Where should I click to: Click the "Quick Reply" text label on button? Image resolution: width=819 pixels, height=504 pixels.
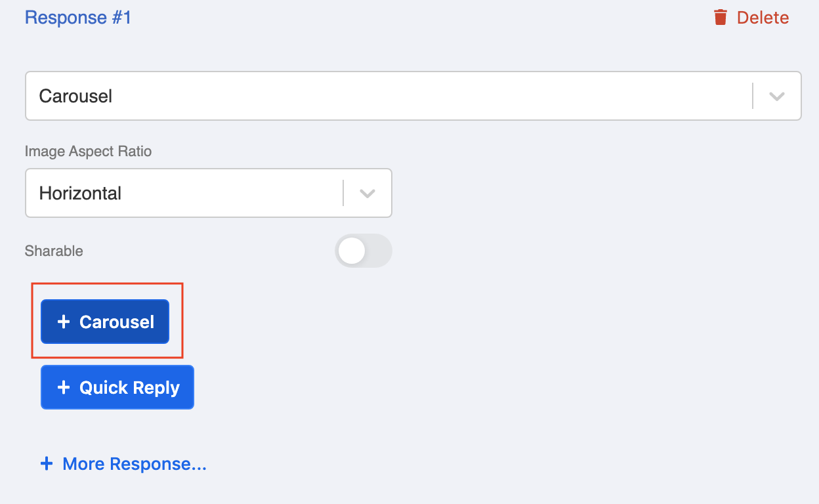[129, 387]
